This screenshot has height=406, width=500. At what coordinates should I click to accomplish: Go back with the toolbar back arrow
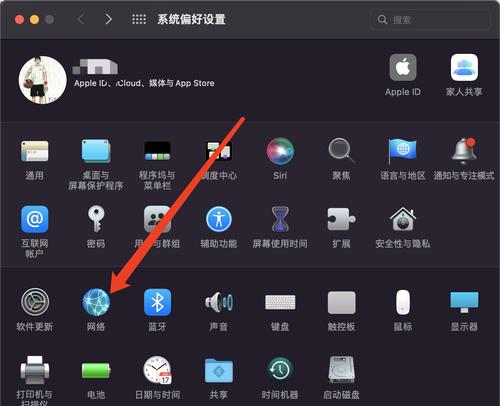point(81,19)
